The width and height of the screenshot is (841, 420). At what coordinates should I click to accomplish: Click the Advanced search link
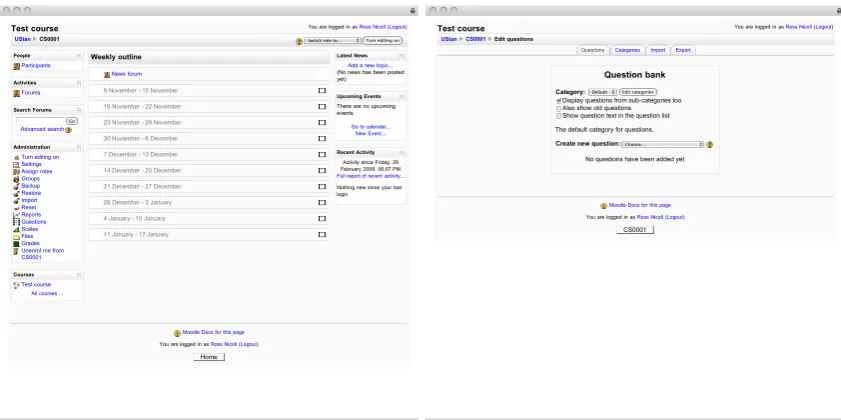[x=42, y=129]
